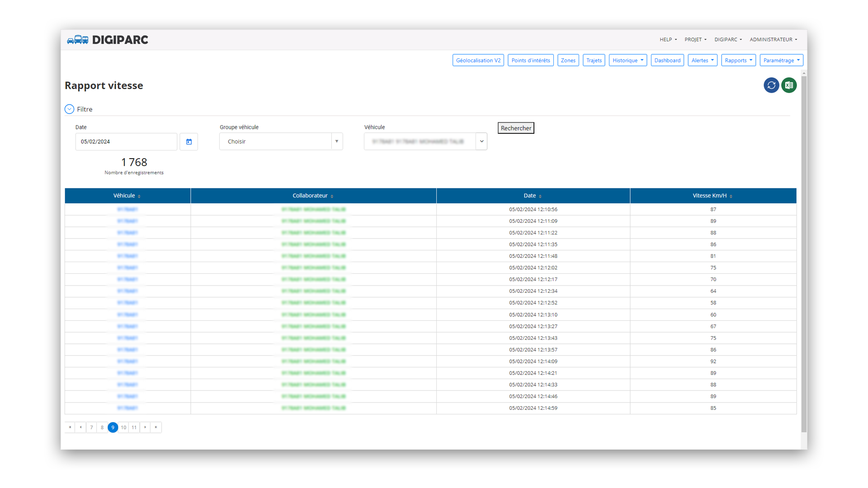
Task: Open the PROJET menu
Action: (x=695, y=40)
